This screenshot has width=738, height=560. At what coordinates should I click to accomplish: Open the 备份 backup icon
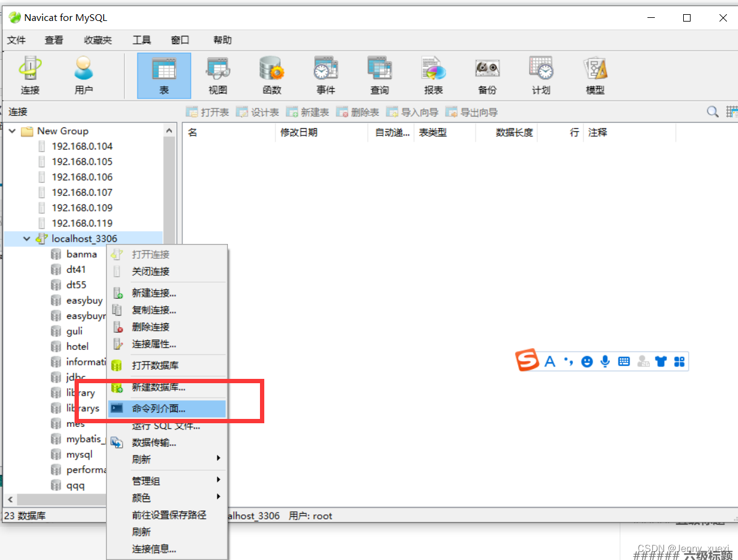[x=487, y=75]
